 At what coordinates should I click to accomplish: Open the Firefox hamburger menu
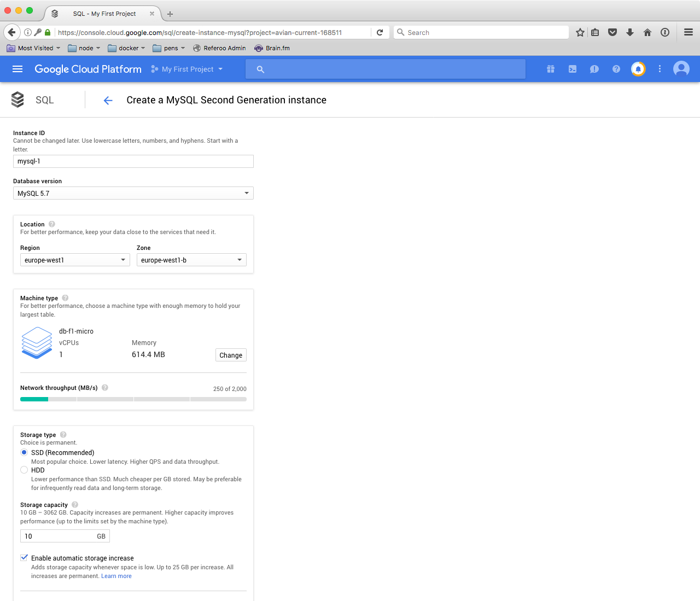click(x=689, y=32)
